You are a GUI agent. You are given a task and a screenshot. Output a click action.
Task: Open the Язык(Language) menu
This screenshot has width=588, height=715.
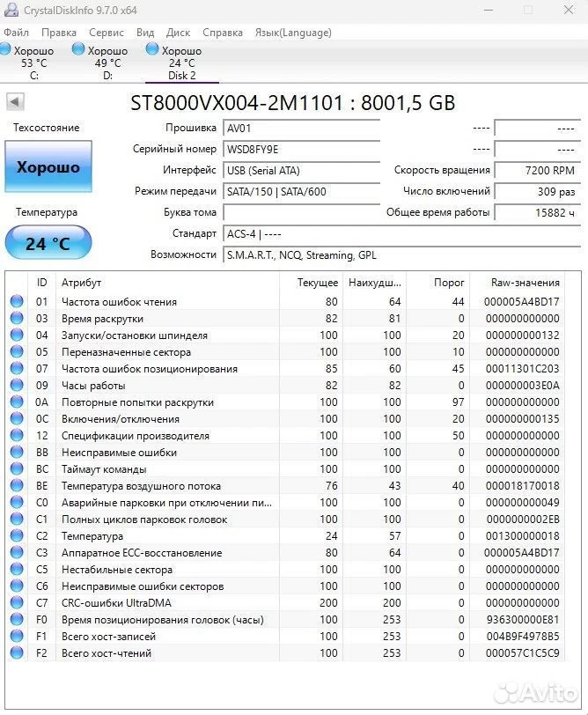point(293,33)
